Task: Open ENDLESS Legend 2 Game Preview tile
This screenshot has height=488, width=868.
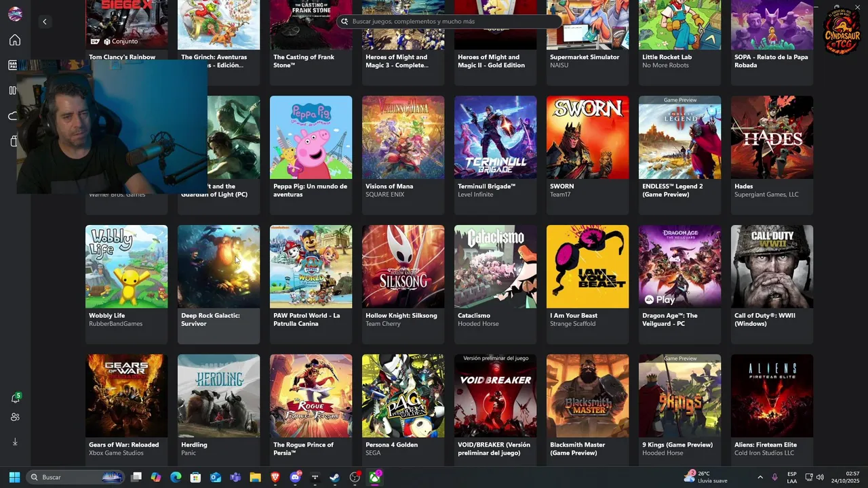Action: (x=679, y=155)
